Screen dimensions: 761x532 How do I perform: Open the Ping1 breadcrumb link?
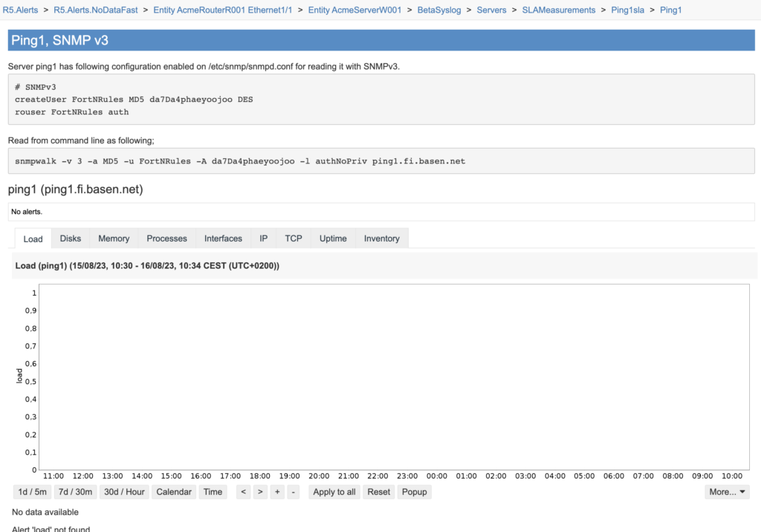671,10
